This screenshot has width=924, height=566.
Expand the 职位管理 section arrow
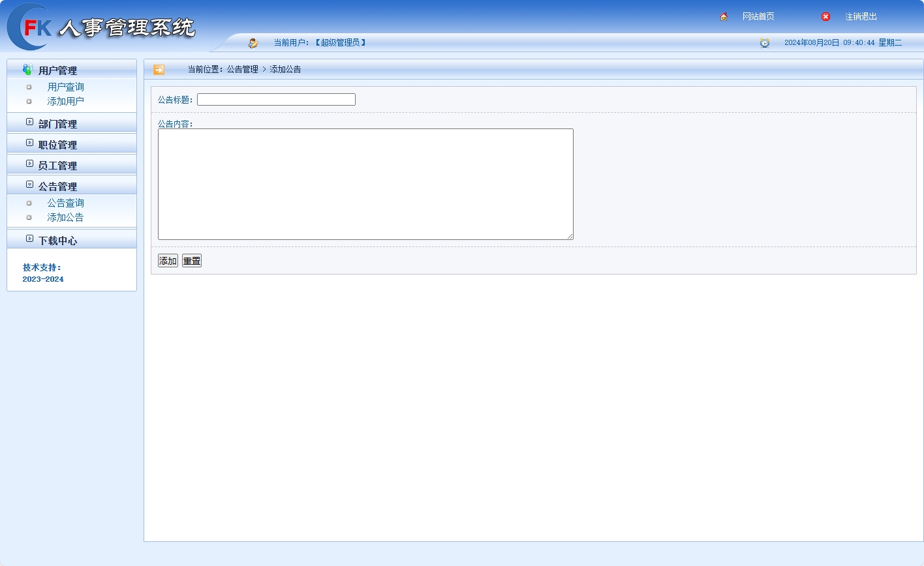click(x=29, y=143)
